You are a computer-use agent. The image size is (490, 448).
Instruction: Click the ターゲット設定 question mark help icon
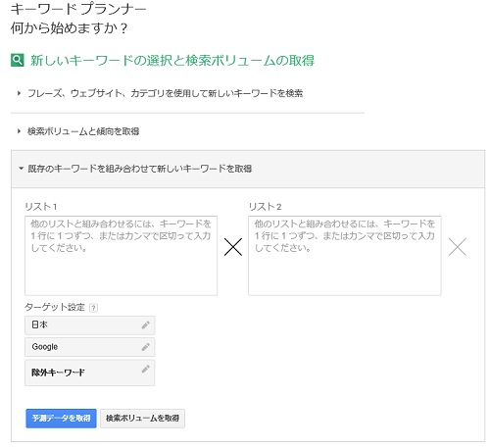[x=93, y=308]
